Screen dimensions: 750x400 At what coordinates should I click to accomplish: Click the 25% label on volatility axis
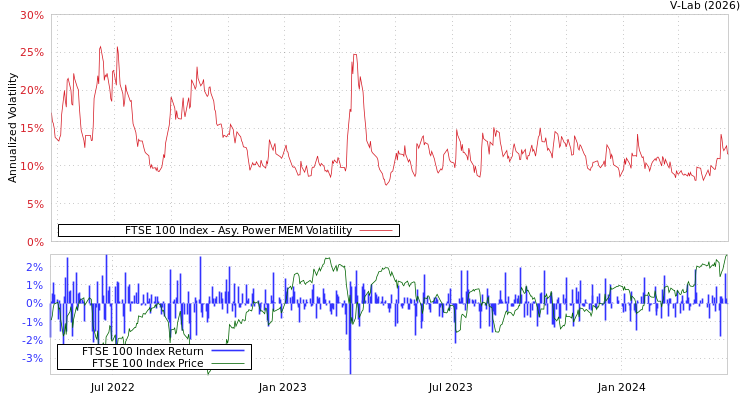31,52
